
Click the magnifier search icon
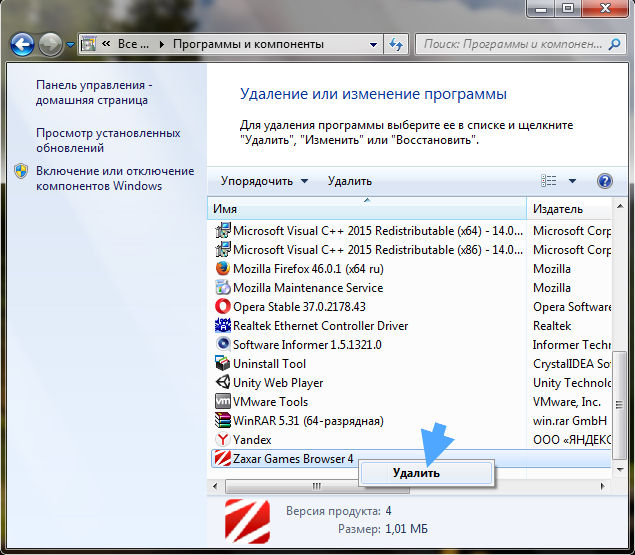[x=614, y=44]
